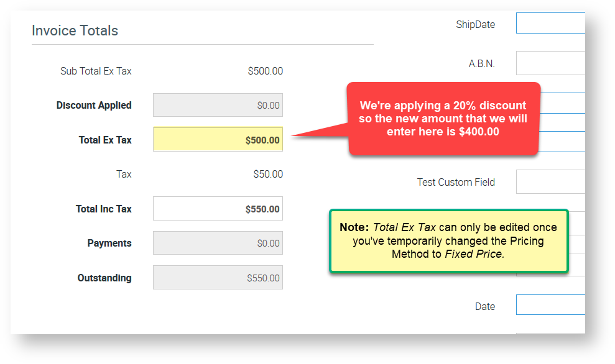Click the green Fixed Price note box
615x364 pixels.
(448, 240)
